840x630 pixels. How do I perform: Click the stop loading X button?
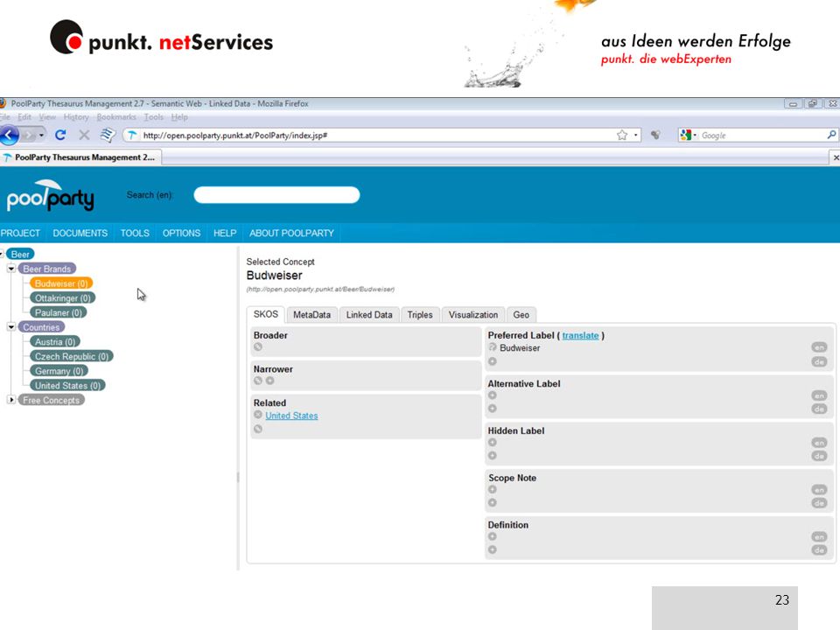[x=84, y=135]
